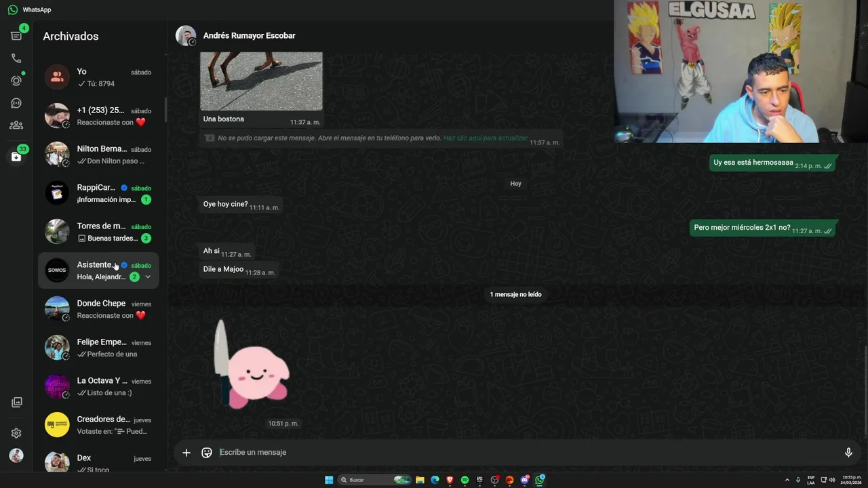Viewport: 868px width, 488px height.
Task: Open Spotify from the taskbar
Action: [465, 480]
